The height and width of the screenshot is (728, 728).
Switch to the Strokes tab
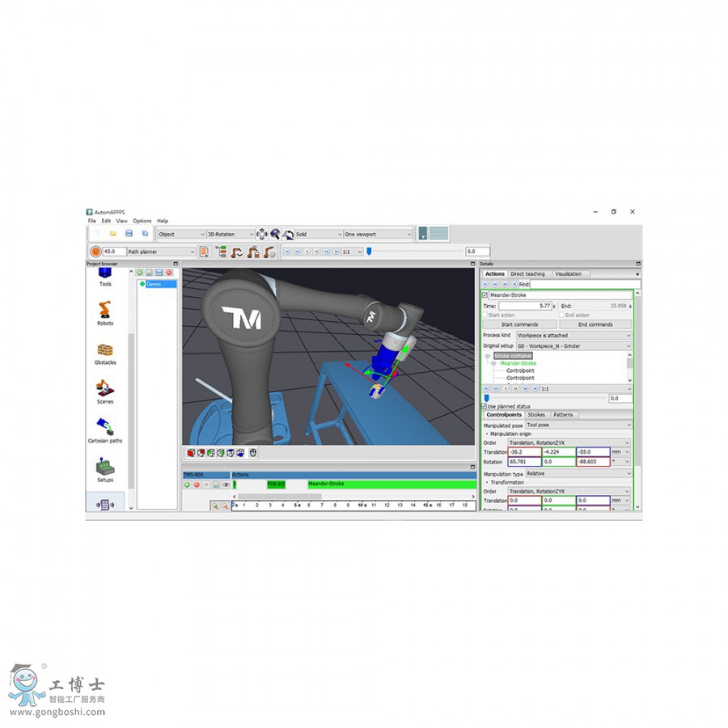pyautogui.click(x=536, y=415)
